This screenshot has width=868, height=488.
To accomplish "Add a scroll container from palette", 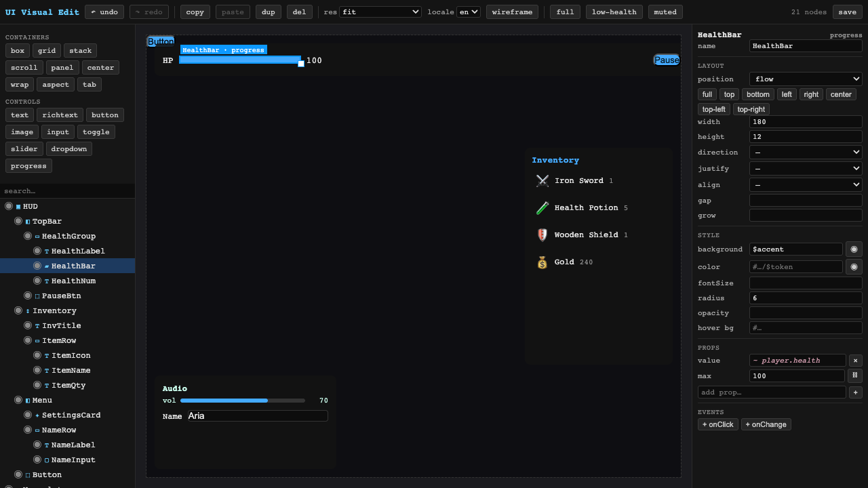I will tap(24, 68).
